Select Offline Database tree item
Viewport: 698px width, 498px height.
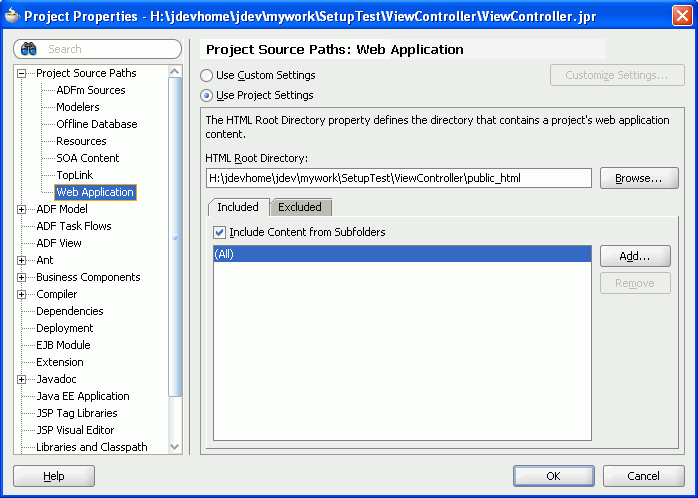click(x=97, y=124)
